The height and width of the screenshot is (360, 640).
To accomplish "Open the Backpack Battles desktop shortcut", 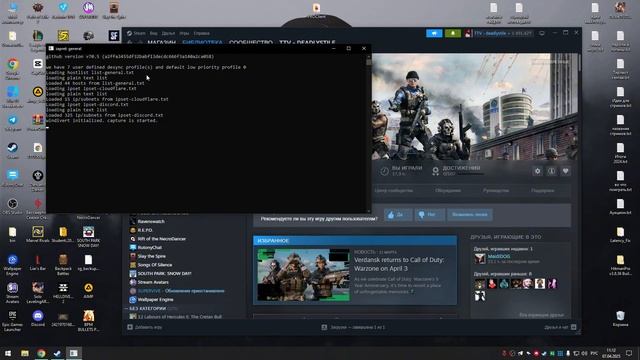I will (63, 265).
